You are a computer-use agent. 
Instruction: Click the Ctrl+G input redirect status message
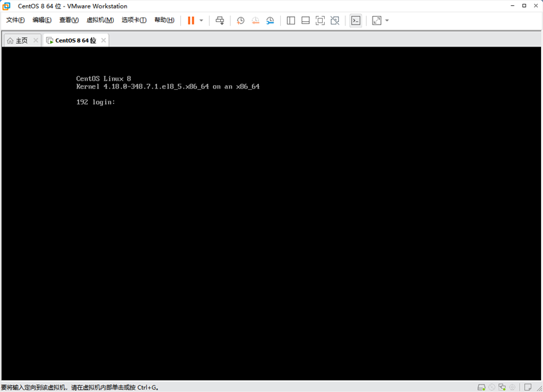coord(79,387)
